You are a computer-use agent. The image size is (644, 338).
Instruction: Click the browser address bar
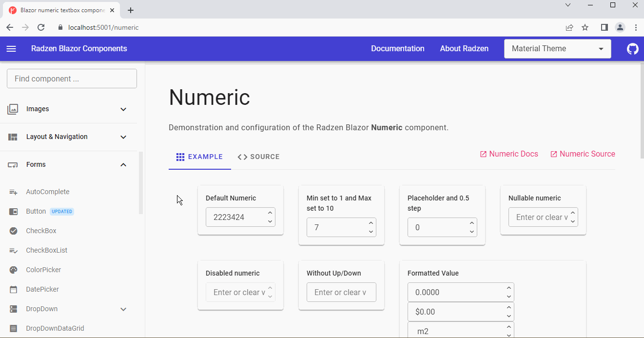[x=307, y=28]
